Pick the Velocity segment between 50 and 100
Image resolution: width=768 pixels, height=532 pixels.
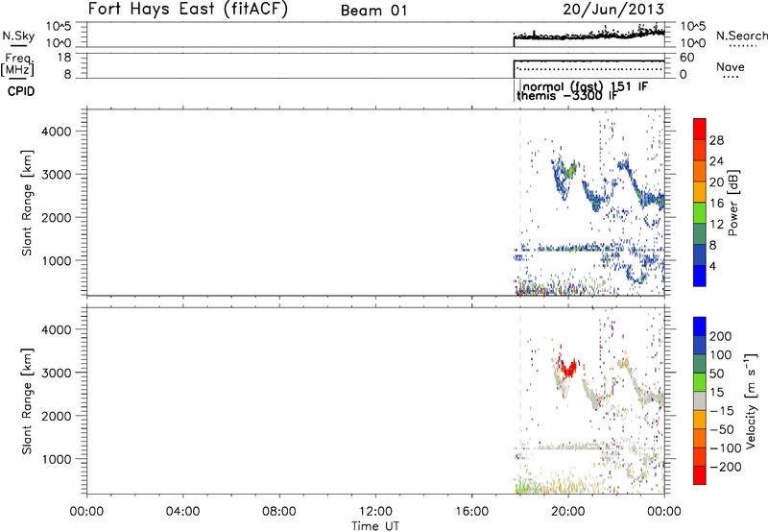[700, 364]
